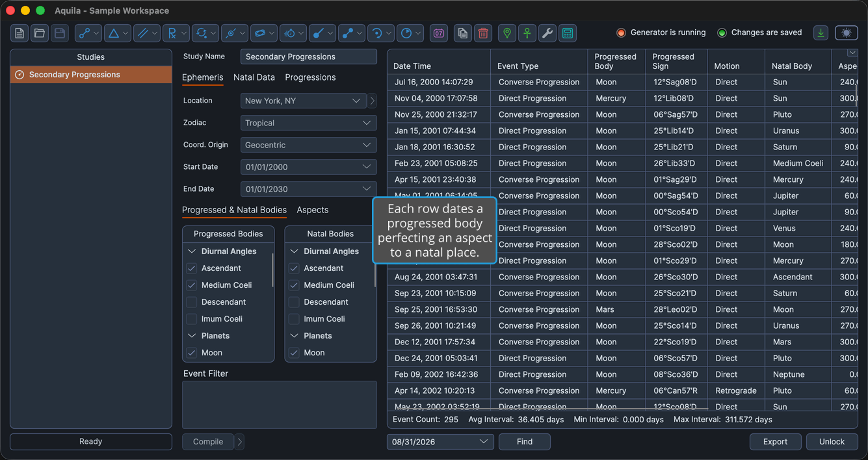Click the Study Name input field
This screenshot has height=460, width=868.
(x=308, y=57)
